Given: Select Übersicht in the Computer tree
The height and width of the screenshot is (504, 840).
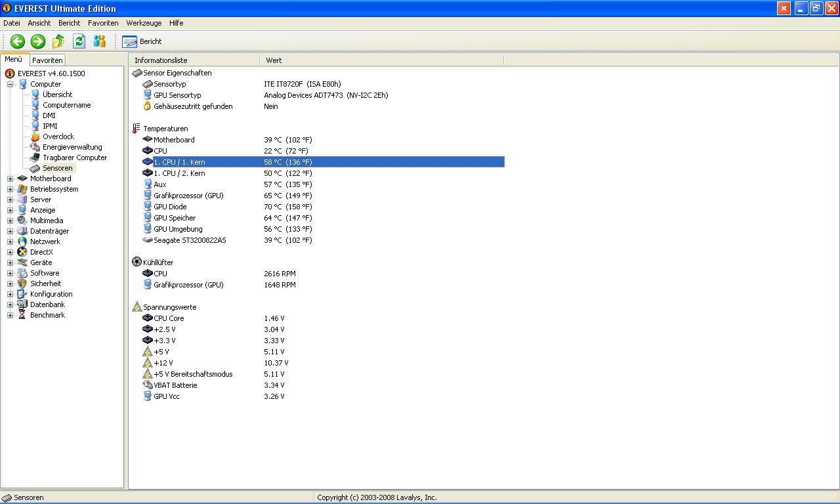Looking at the screenshot, I should tap(58, 94).
